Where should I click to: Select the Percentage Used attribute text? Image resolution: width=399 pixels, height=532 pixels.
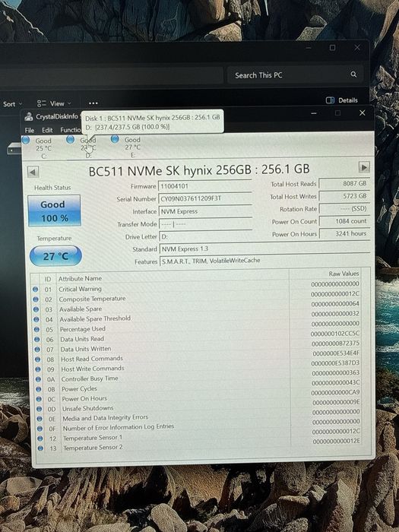(x=82, y=329)
